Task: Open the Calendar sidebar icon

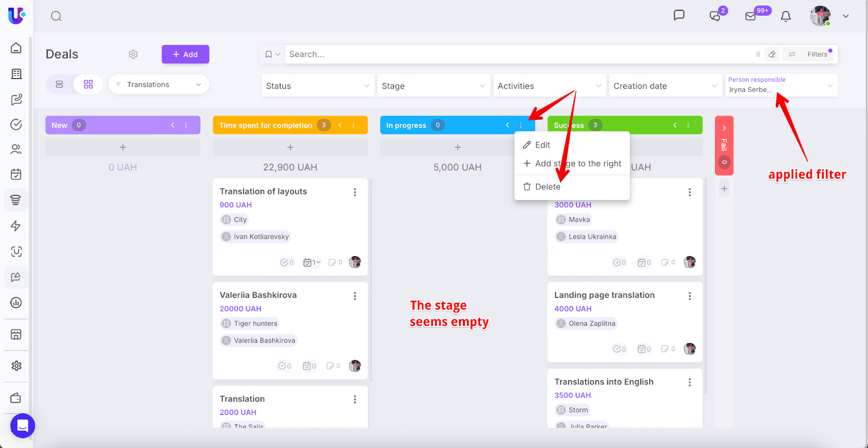Action: coord(16,174)
